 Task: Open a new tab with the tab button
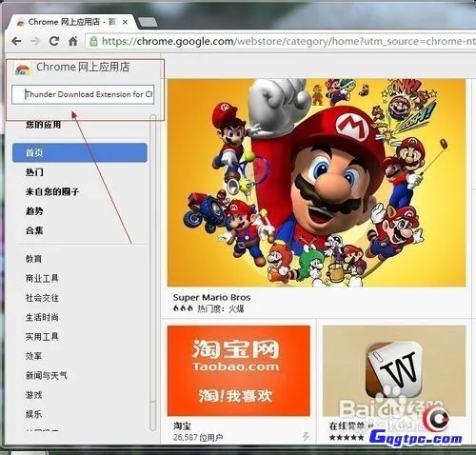tap(148, 22)
